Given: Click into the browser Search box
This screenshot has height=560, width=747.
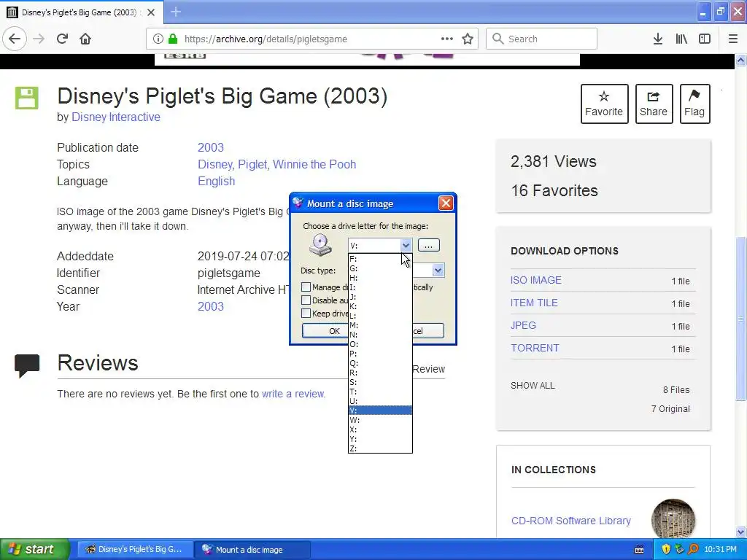Looking at the screenshot, I should point(541,39).
